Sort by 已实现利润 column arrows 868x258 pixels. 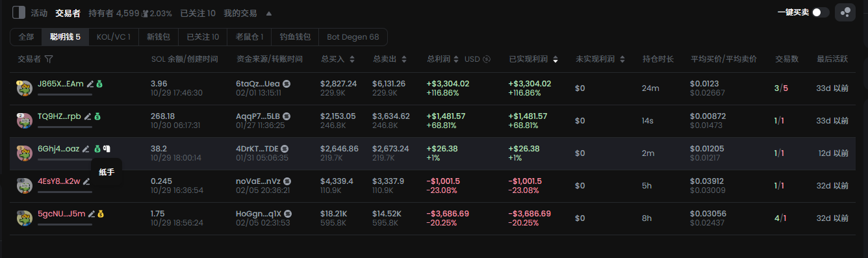click(x=555, y=59)
